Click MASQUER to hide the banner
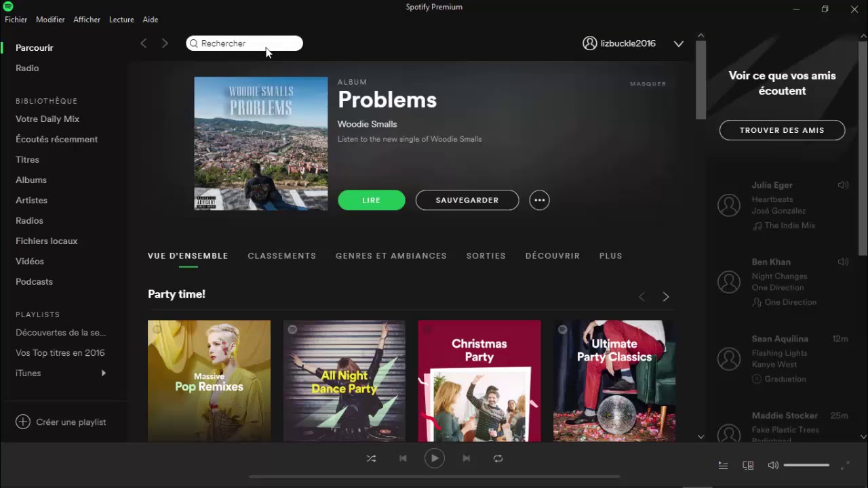This screenshot has width=868, height=488. (x=648, y=84)
